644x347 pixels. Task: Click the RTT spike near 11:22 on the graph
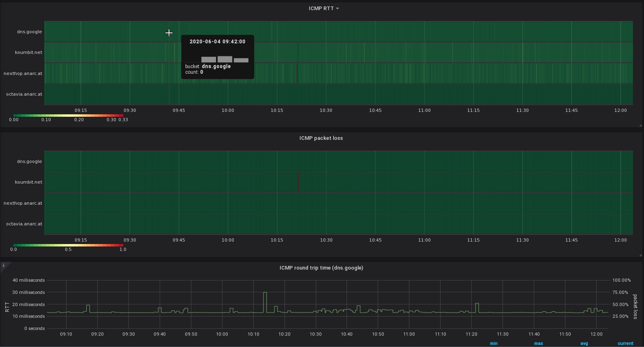[477, 308]
